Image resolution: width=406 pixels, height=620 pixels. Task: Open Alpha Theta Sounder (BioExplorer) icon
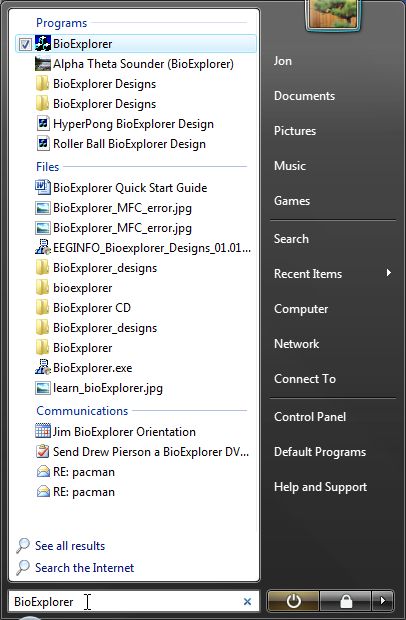tap(43, 64)
